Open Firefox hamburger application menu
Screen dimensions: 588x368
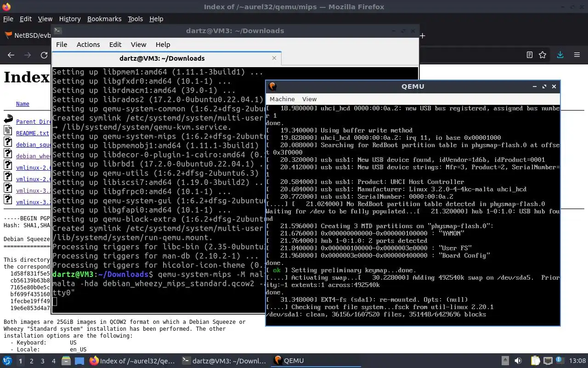click(577, 55)
